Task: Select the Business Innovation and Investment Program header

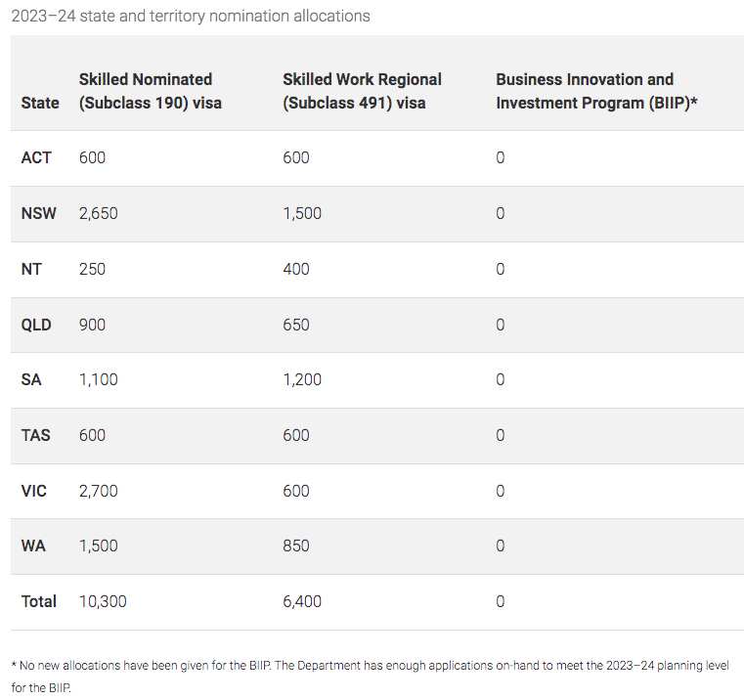Action: pyautogui.click(x=596, y=91)
